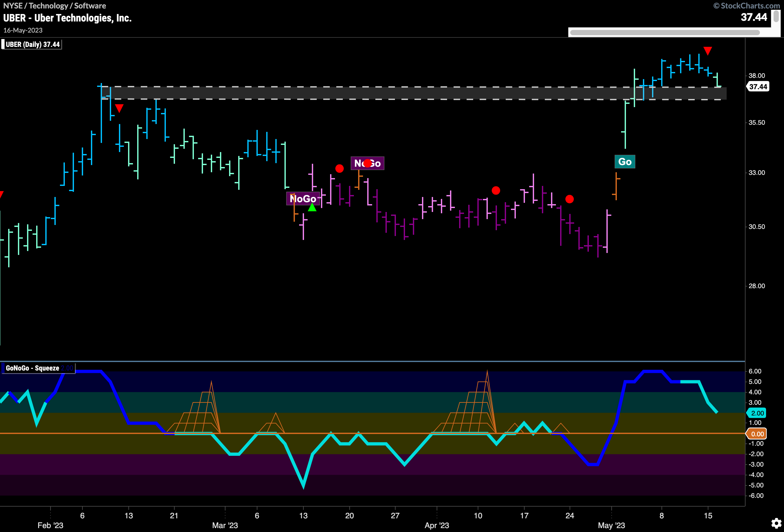
Task: Click the 27 date axis label
Action: (395, 515)
